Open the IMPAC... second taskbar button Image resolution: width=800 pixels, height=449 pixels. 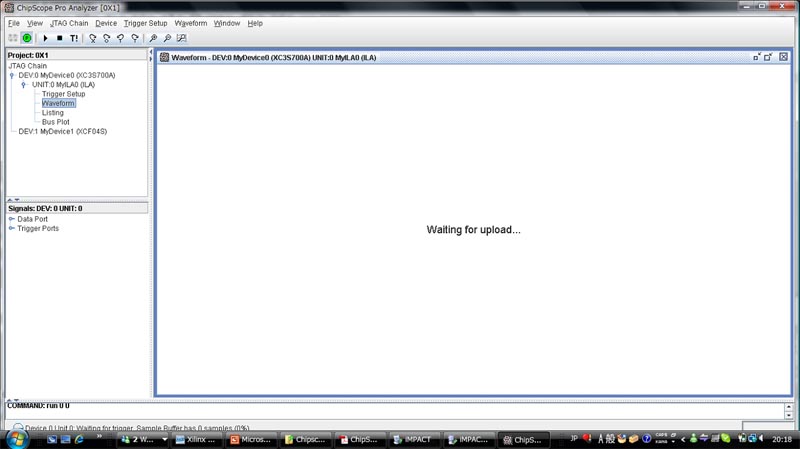click(469, 440)
